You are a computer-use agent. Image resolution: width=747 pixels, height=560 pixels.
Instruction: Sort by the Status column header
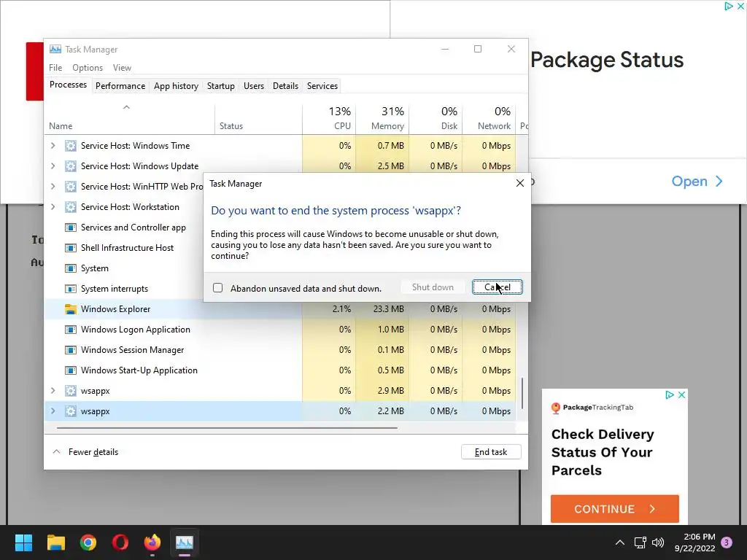tap(258, 119)
